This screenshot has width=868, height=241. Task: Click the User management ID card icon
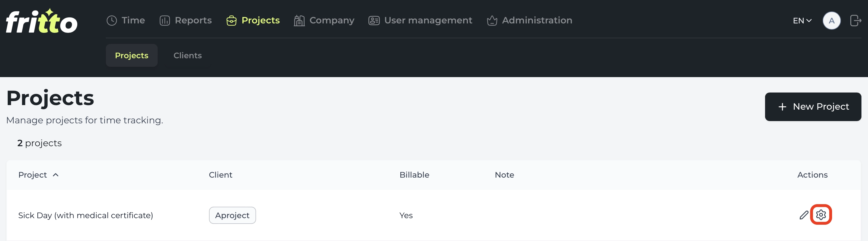coord(374,21)
